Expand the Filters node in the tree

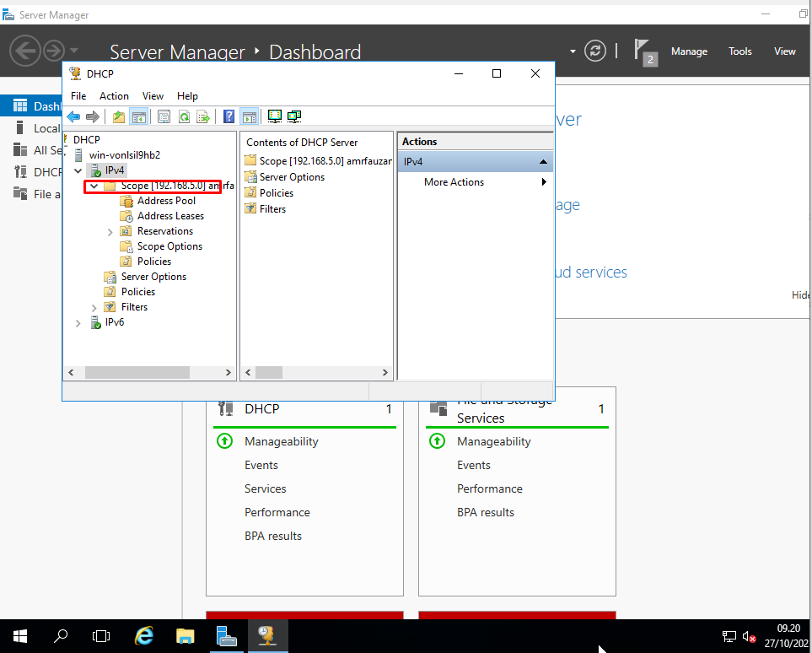[x=94, y=308]
